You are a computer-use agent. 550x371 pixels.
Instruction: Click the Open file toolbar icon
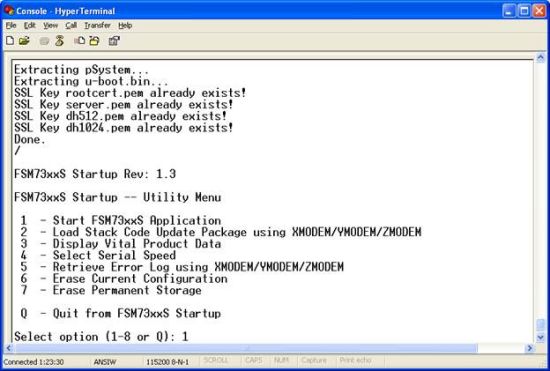point(24,41)
